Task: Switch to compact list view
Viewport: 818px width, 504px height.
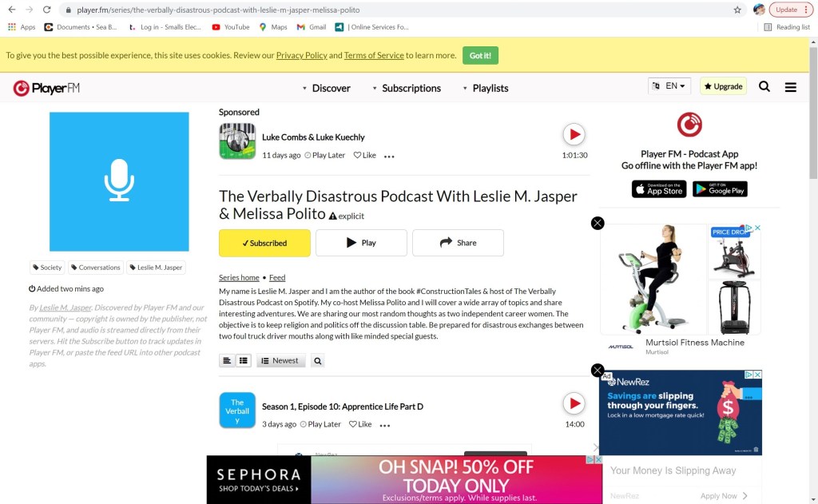Action: (x=228, y=361)
